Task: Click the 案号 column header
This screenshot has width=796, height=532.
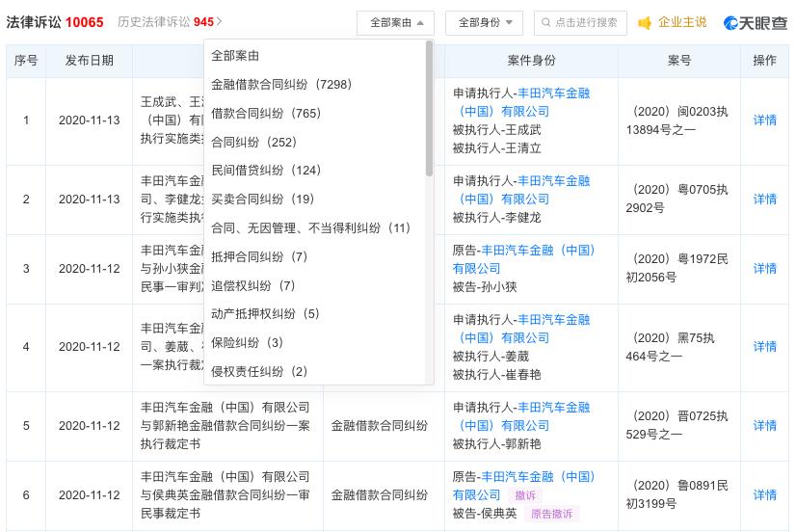Action: pyautogui.click(x=679, y=61)
